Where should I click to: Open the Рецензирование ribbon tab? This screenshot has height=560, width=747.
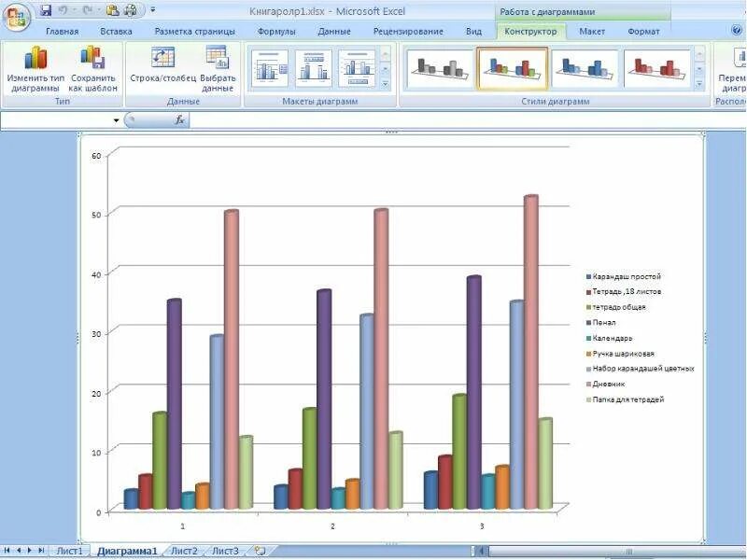[x=408, y=32]
